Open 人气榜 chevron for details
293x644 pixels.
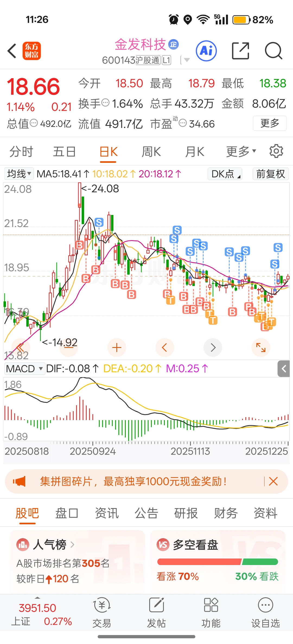click(72, 544)
